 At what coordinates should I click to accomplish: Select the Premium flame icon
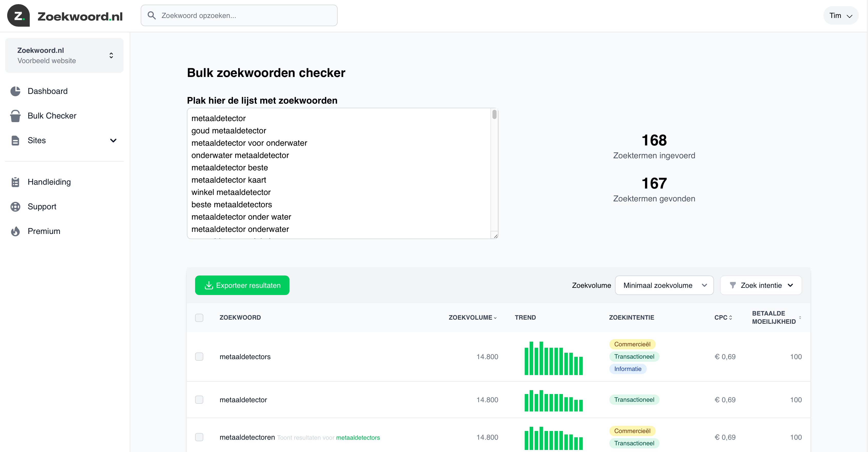tap(15, 231)
